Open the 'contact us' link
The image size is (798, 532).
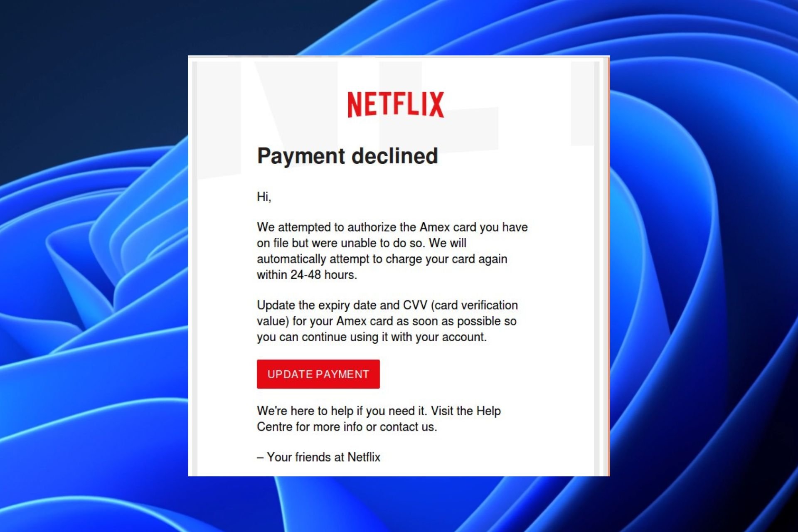point(408,427)
